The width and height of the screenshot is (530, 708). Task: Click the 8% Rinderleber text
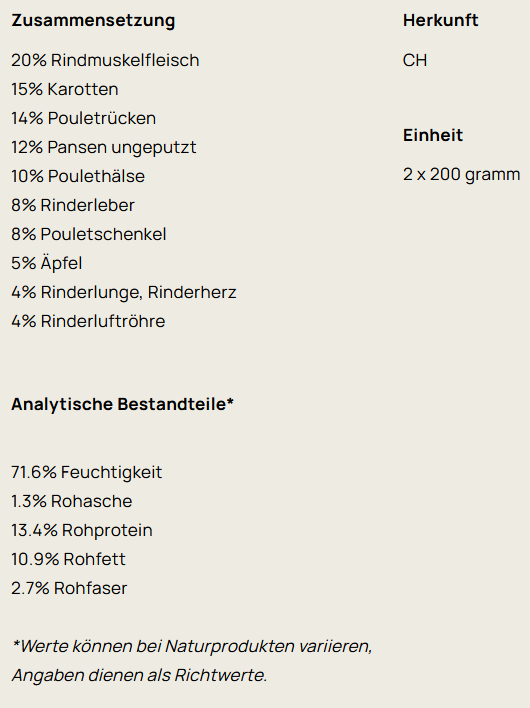point(73,205)
